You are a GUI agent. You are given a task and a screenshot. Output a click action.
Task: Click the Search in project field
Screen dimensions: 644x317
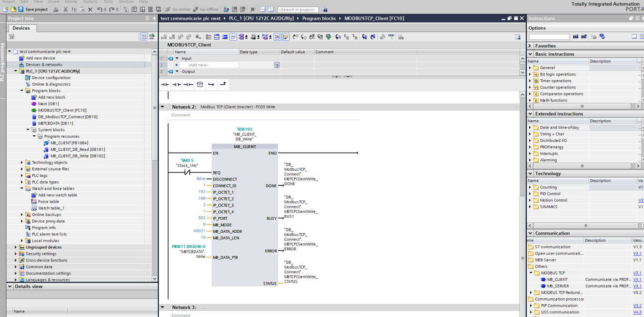(298, 10)
